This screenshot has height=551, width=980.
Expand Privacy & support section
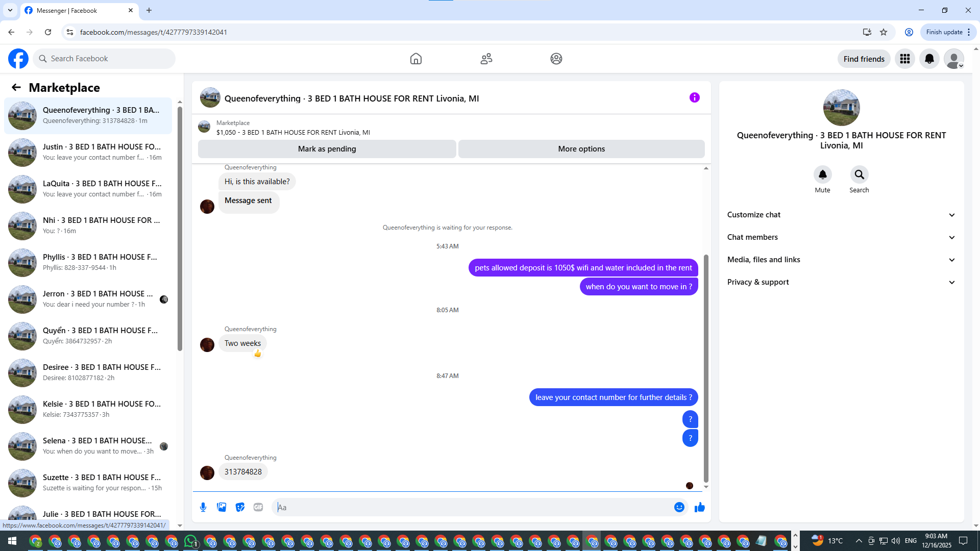841,282
